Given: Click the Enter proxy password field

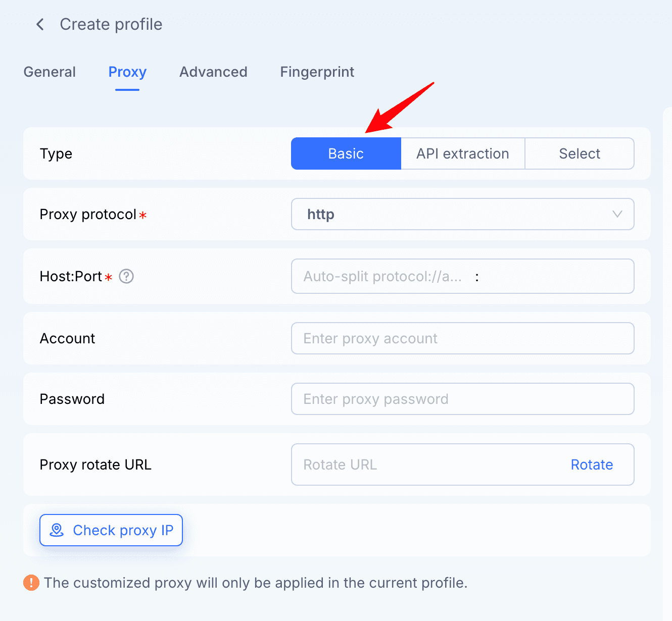Looking at the screenshot, I should pos(462,399).
